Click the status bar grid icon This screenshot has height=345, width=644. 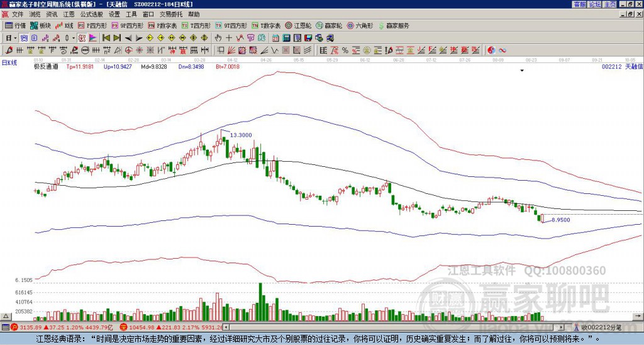pos(5,327)
